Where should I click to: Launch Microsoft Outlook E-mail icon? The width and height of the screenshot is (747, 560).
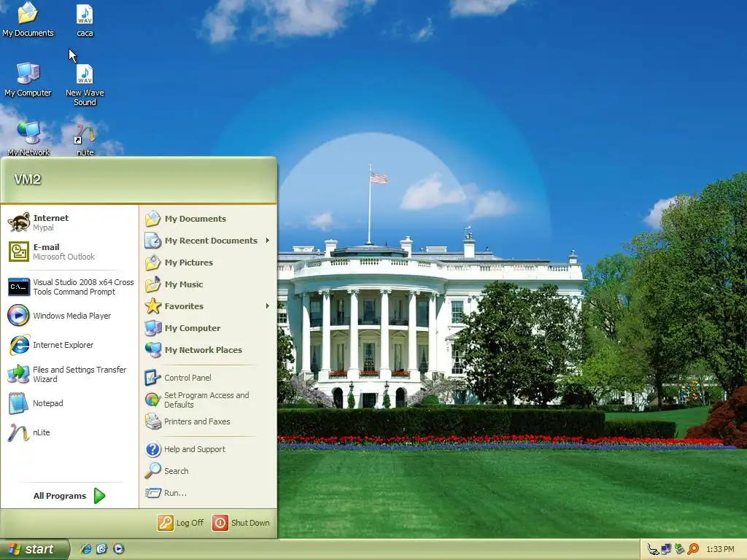[19, 252]
